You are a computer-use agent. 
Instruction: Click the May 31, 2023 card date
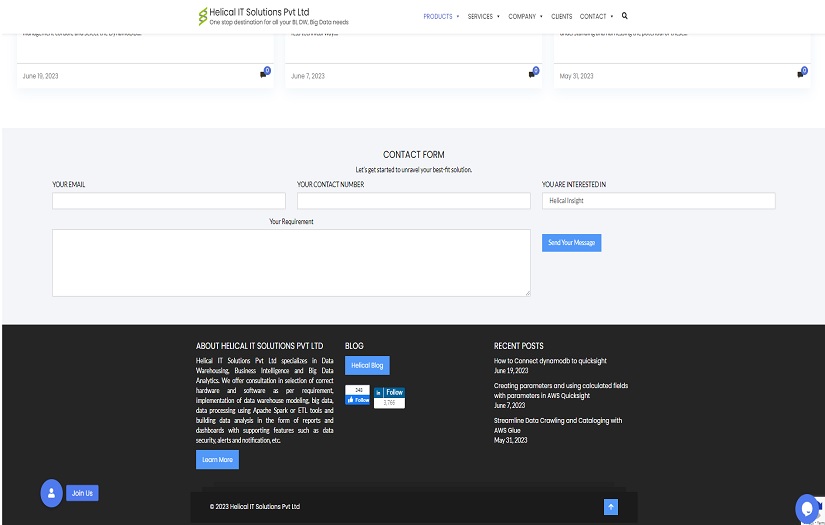pyautogui.click(x=576, y=76)
